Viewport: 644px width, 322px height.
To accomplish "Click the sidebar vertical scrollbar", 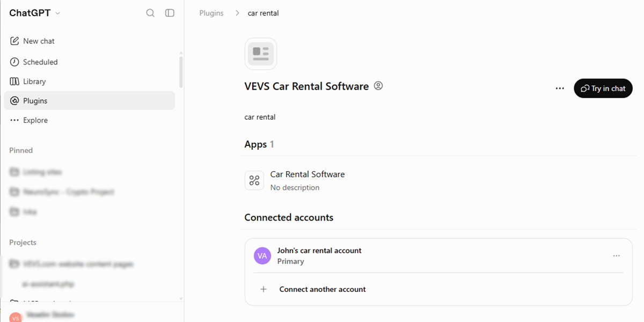I will (181, 72).
